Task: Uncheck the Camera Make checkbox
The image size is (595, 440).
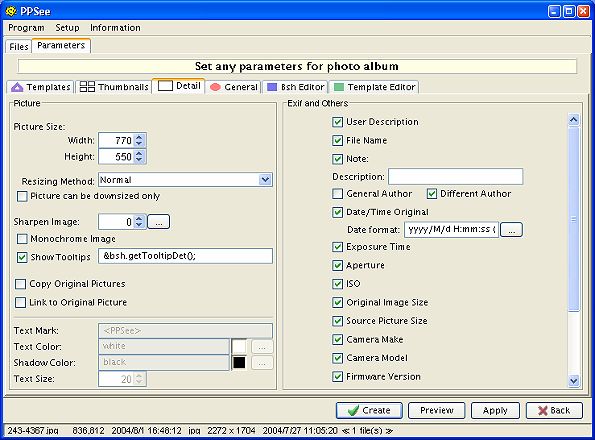Action: click(337, 339)
